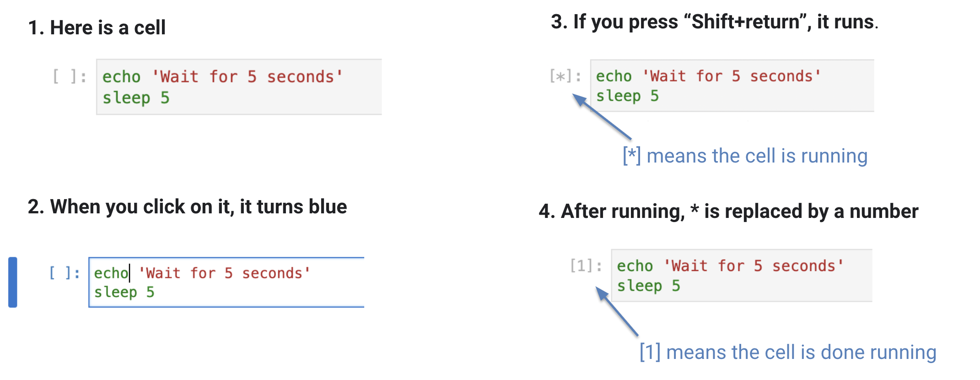Click 'sleep 5' in the blue-bordered cell
Image resolution: width=980 pixels, height=380 pixels.
pos(124,293)
